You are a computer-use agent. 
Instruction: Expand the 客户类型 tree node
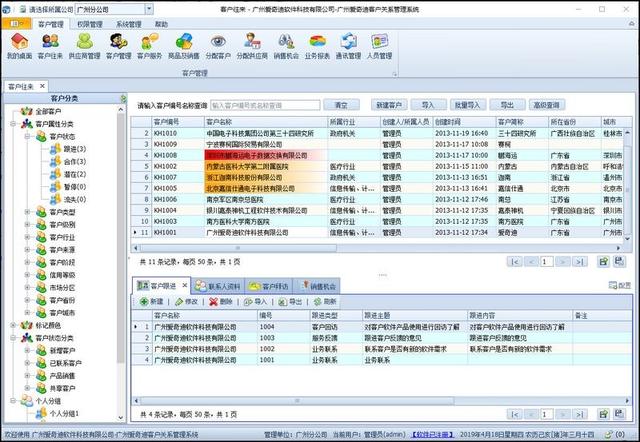point(27,212)
